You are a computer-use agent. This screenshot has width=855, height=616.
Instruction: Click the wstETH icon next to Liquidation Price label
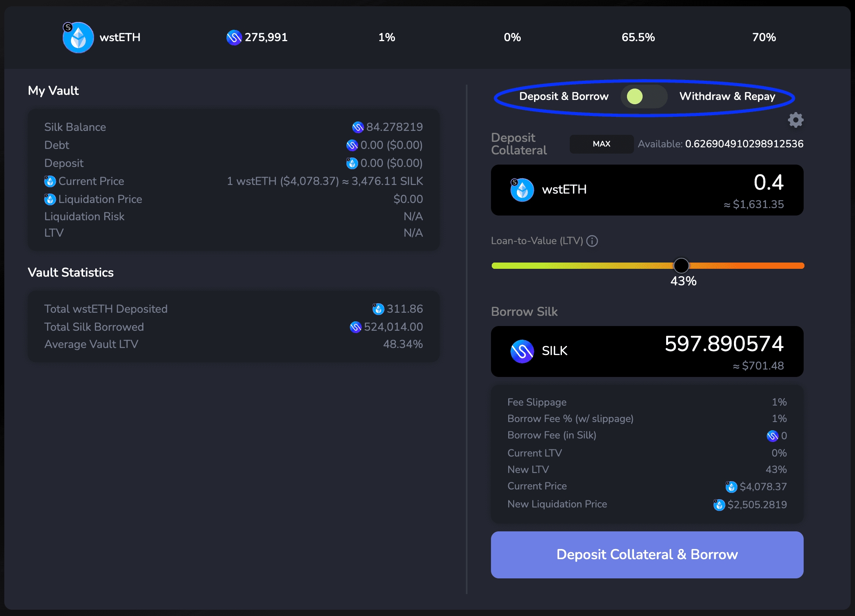(50, 199)
